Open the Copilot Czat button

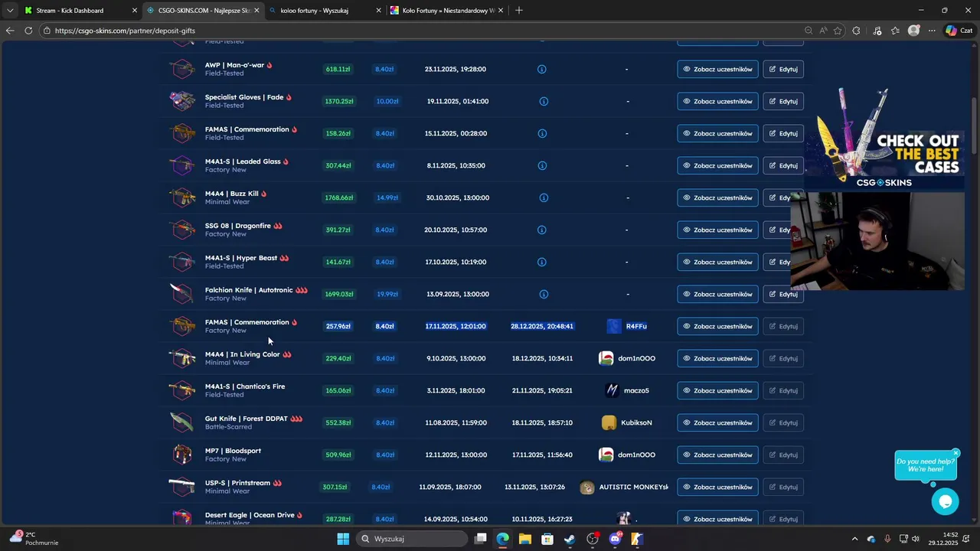coord(962,31)
